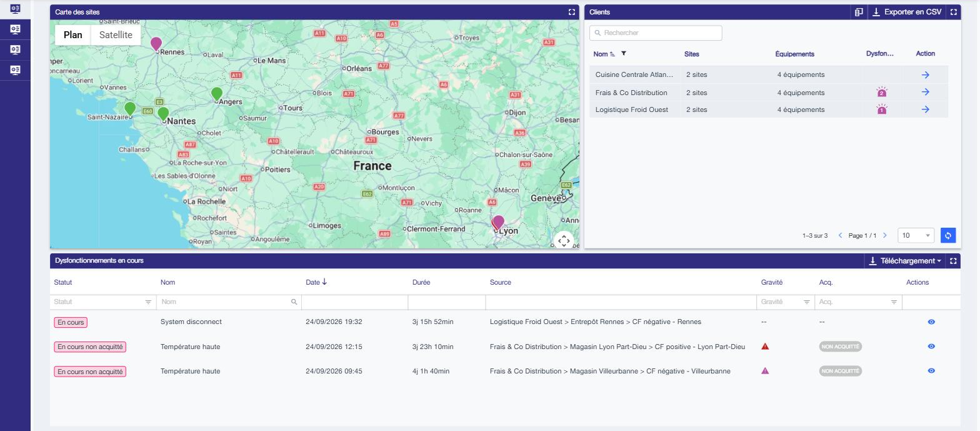
Task: Click Exporter en CSV button
Action: [907, 12]
